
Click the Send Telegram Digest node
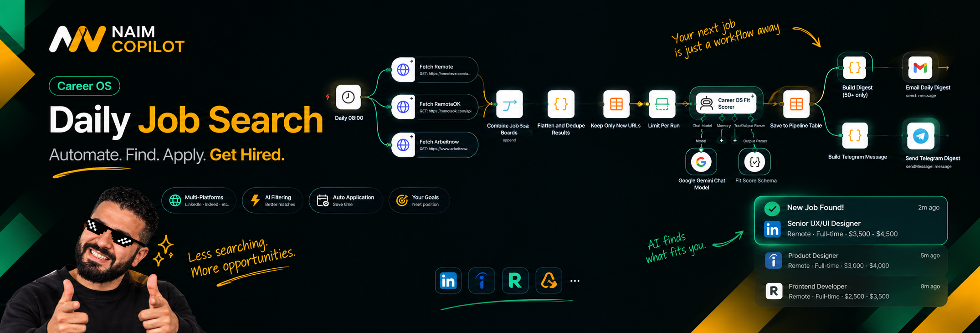point(920,136)
